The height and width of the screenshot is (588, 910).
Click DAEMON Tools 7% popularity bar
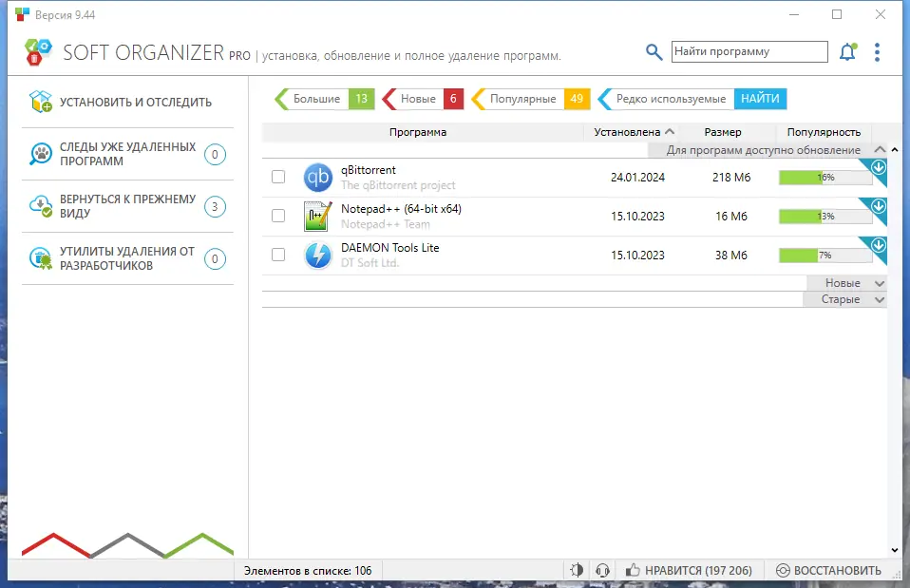point(825,255)
